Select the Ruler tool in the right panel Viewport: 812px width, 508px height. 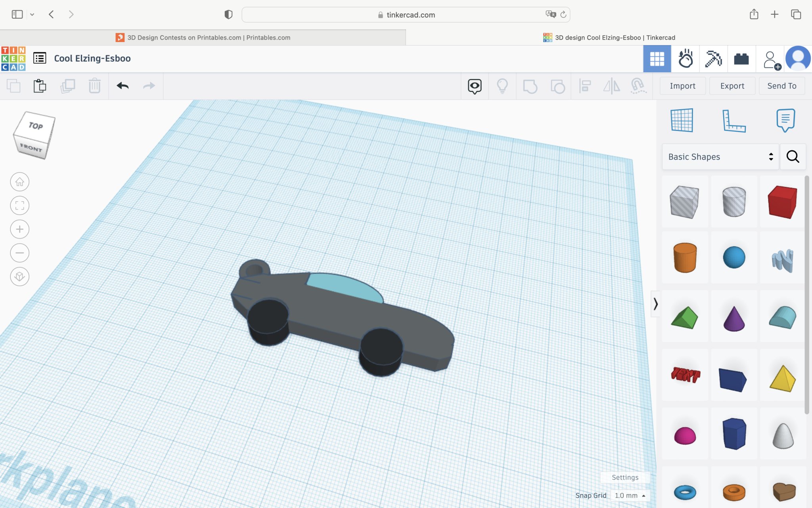pyautogui.click(x=734, y=121)
